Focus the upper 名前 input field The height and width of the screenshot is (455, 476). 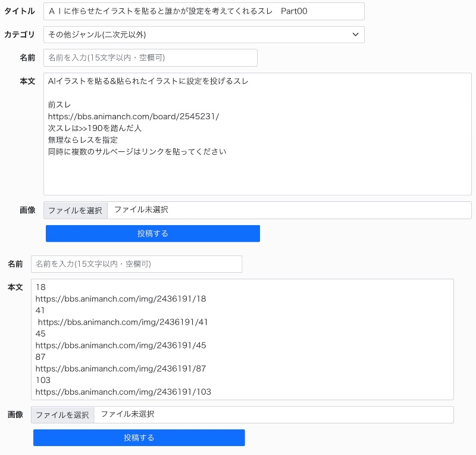tap(151, 58)
